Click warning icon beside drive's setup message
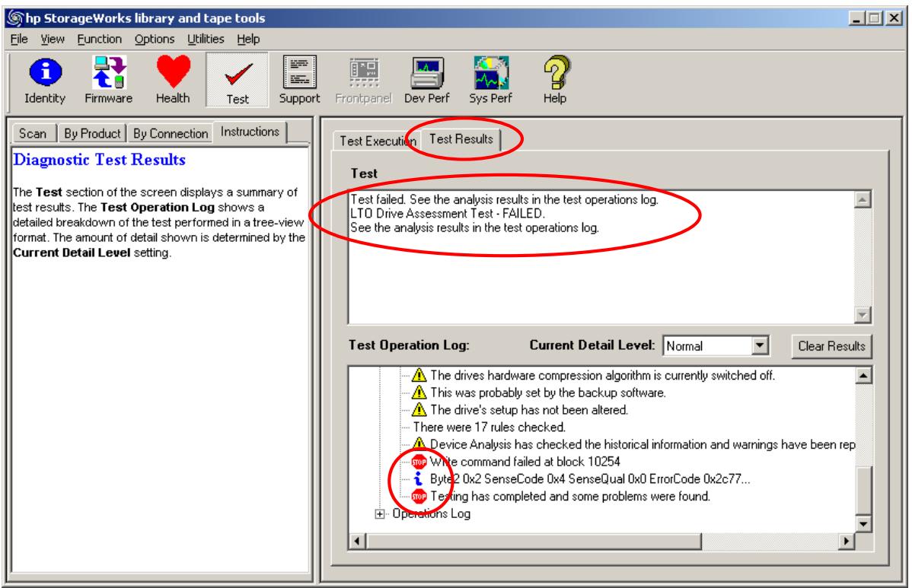This screenshot has height=588, width=912. coord(419,410)
